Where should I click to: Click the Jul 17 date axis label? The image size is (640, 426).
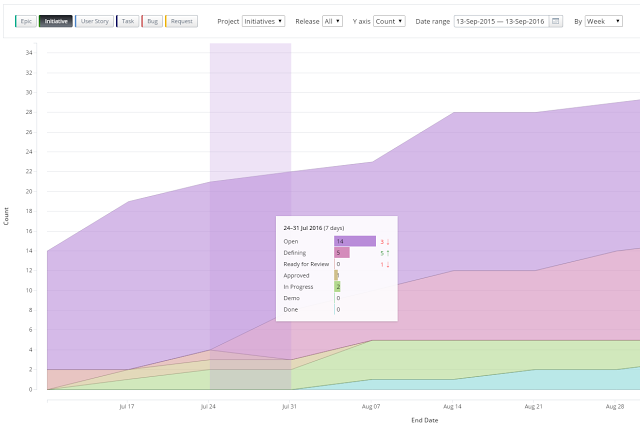click(127, 406)
